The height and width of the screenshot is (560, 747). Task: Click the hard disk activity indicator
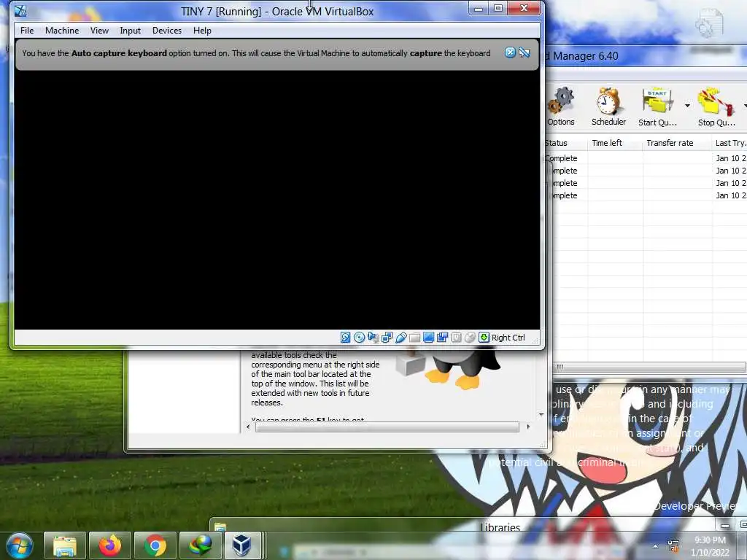coord(345,338)
